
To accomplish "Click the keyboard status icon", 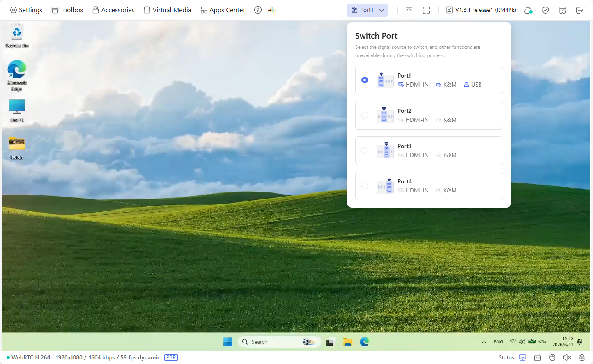I will pyautogui.click(x=538, y=357).
